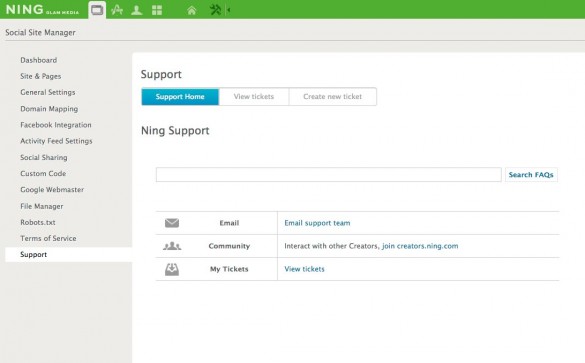
Task: Open Custom Code in the sidebar
Action: pos(43,173)
